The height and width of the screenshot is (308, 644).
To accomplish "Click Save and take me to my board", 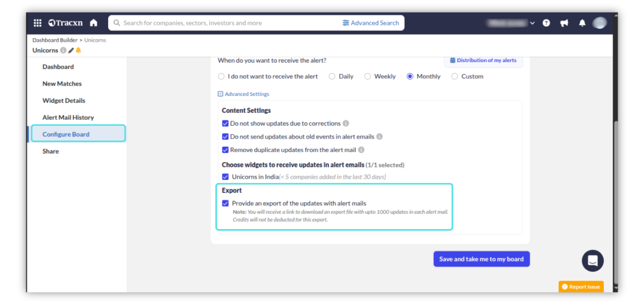I will pyautogui.click(x=481, y=259).
